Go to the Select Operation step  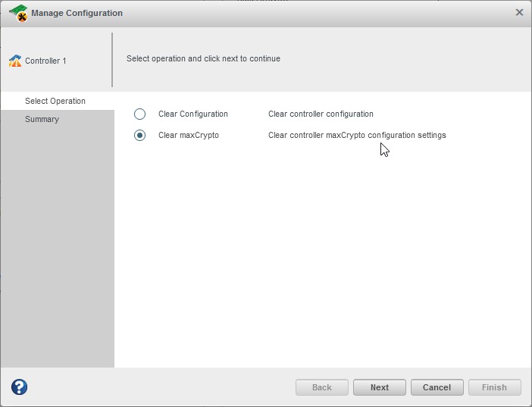click(55, 101)
